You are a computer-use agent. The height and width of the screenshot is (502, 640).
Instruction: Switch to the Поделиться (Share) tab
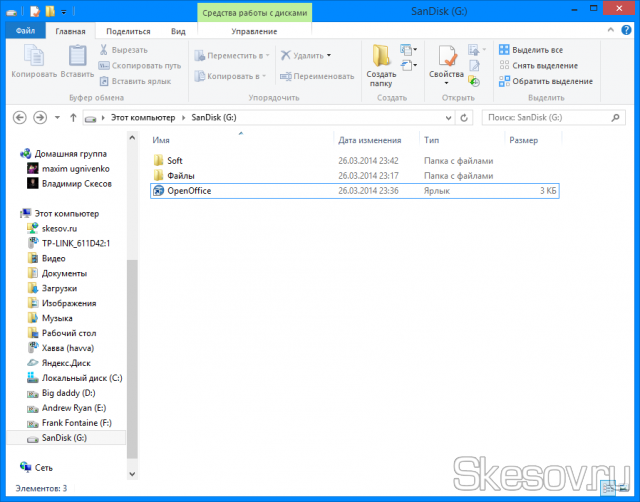126,31
